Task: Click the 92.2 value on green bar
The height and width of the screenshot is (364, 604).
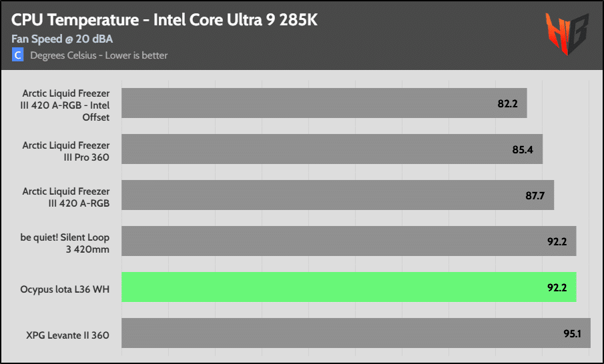Action: coord(557,288)
